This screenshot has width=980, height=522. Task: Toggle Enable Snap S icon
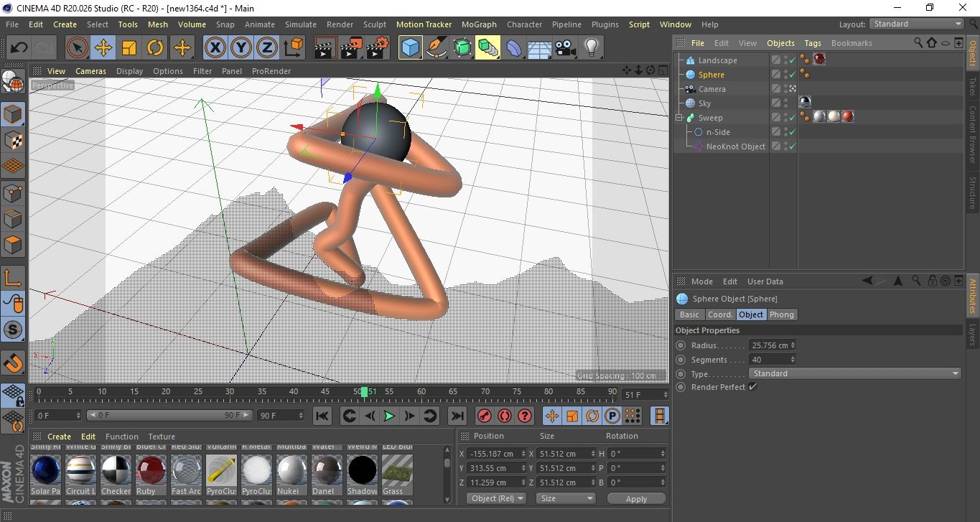point(14,330)
